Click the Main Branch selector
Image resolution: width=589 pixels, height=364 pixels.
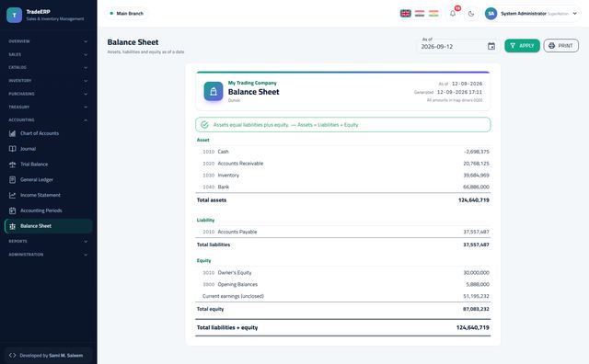pyautogui.click(x=126, y=14)
